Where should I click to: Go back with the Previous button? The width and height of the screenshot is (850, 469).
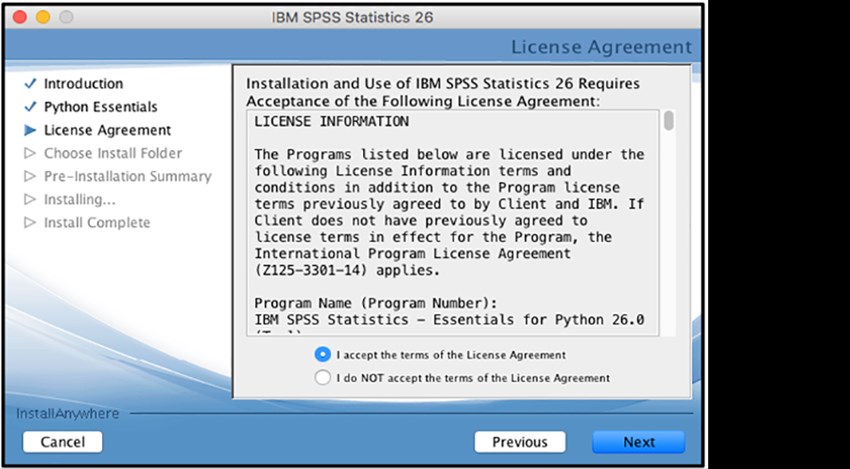tap(520, 442)
